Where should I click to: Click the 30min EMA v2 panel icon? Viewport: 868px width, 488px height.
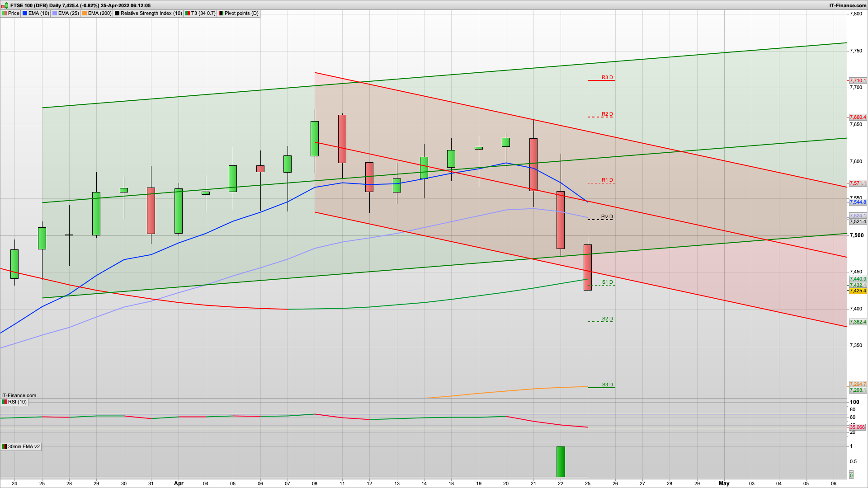(5, 447)
